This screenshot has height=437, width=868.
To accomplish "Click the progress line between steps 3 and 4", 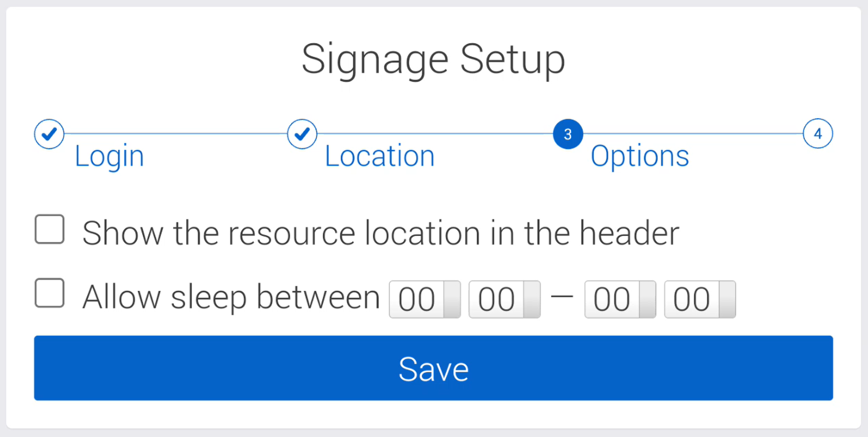I will coord(693,134).
